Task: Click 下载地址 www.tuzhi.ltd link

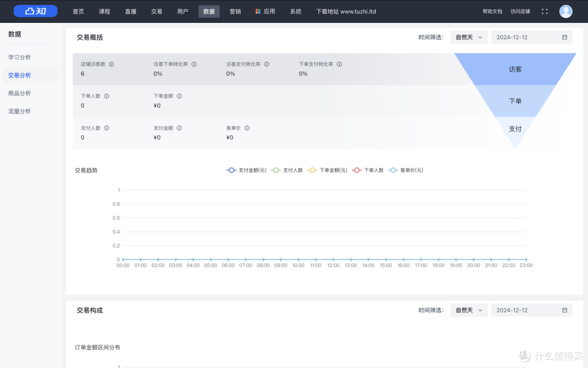Action: tap(346, 11)
